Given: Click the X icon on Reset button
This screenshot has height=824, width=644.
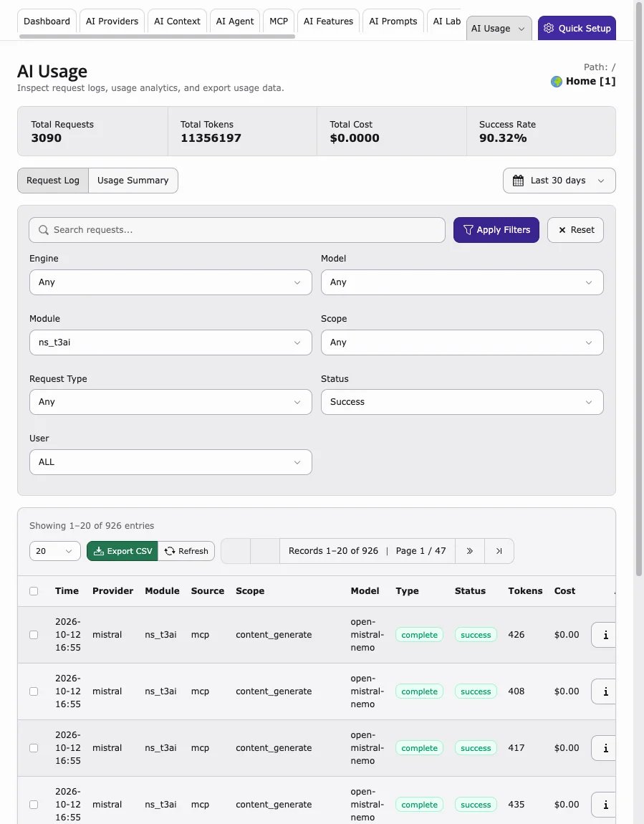Looking at the screenshot, I should [562, 230].
